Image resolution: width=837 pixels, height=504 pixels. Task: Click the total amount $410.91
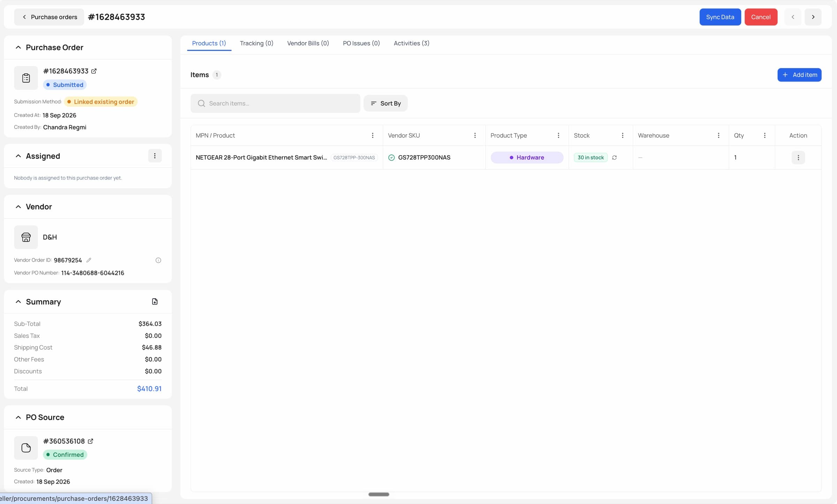coord(149,389)
